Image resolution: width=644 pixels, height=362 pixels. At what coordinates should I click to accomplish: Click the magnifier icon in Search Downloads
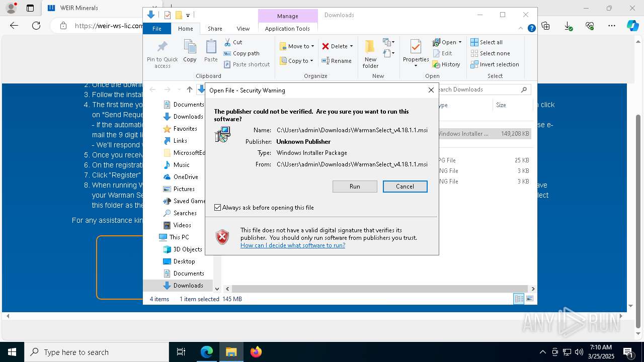point(524,89)
